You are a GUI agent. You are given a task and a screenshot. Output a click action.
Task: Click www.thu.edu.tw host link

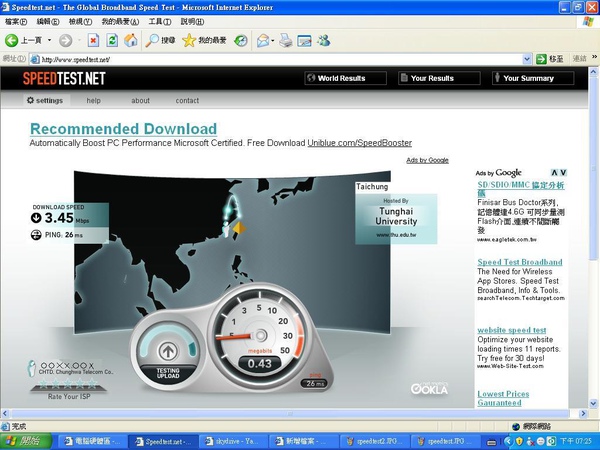(396, 235)
